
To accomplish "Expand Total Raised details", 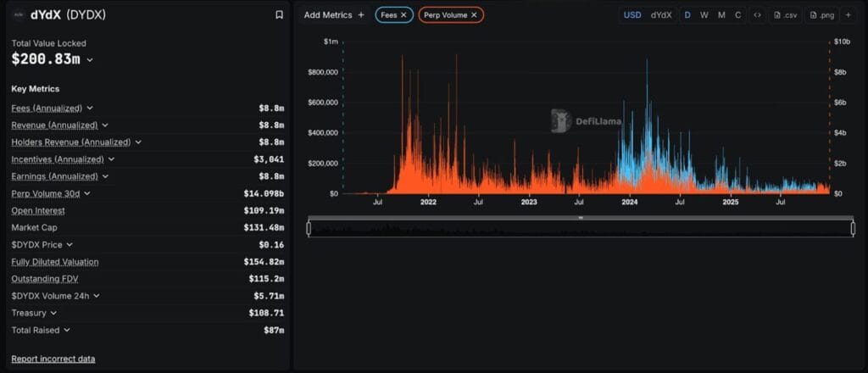I will (67, 331).
